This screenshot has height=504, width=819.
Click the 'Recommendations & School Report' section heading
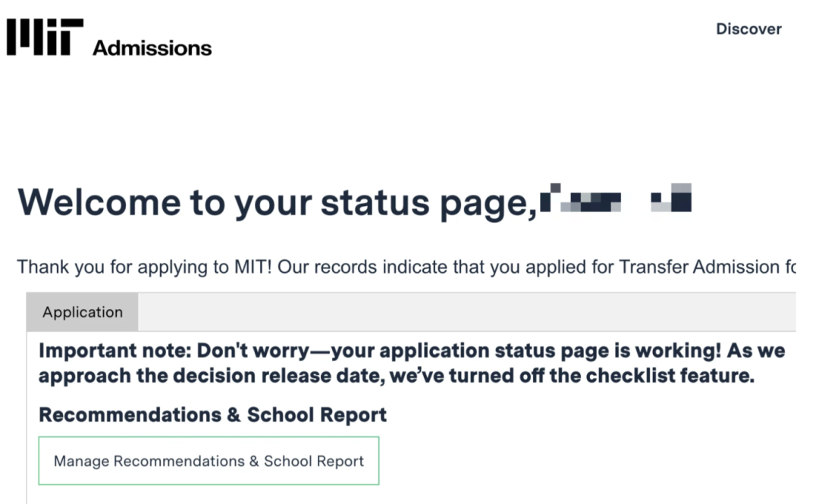tap(212, 415)
